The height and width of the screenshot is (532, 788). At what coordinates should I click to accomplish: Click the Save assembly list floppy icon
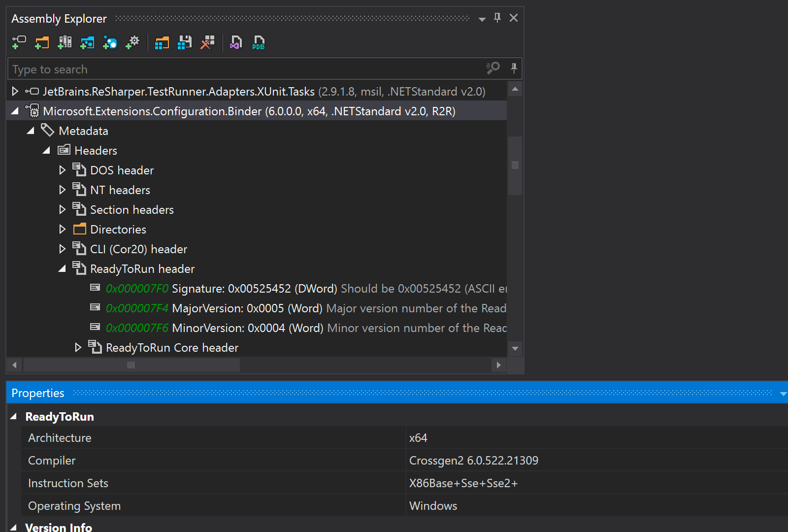(x=185, y=43)
